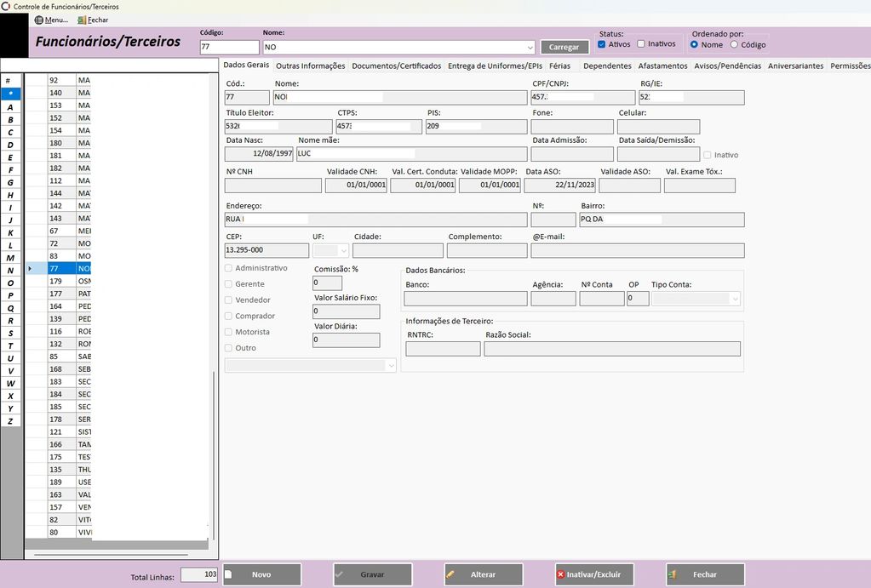Image resolution: width=871 pixels, height=588 pixels.
Task: Click the red X icon on Inativar/Excluir
Action: [x=560, y=574]
